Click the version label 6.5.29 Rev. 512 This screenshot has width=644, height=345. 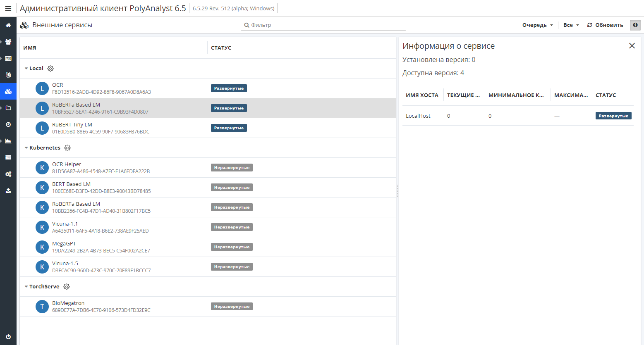click(x=233, y=9)
